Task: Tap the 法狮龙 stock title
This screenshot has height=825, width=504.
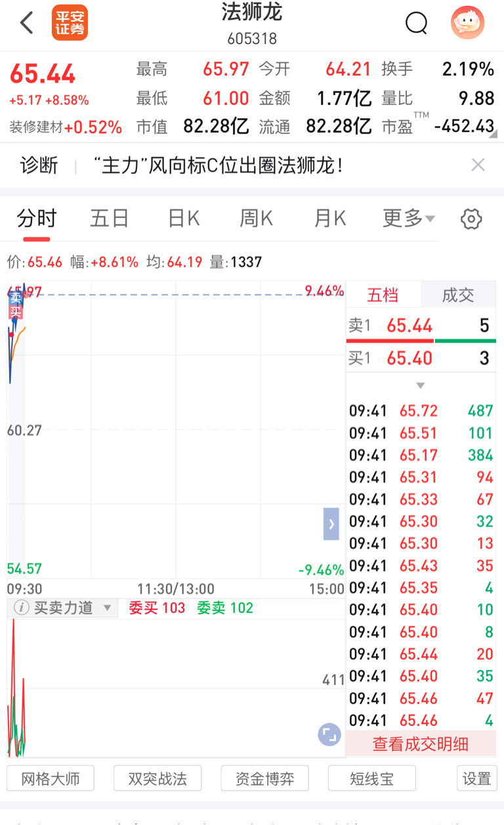Action: [252, 13]
